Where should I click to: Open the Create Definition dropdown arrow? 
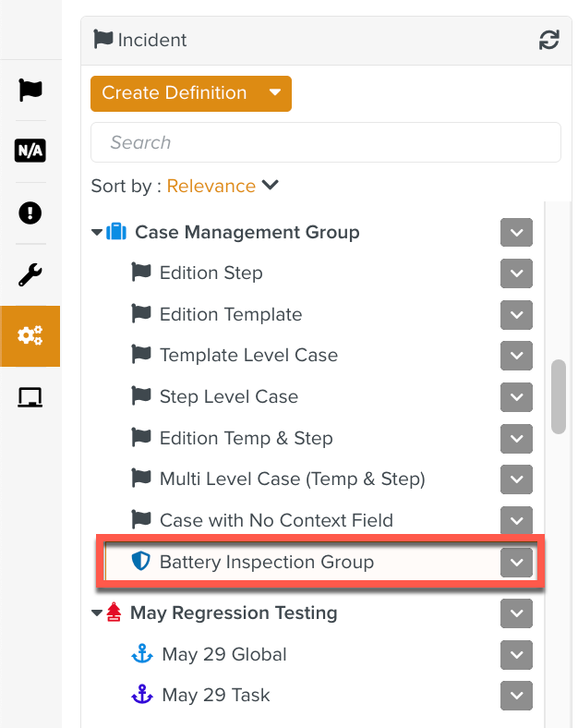pyautogui.click(x=274, y=93)
